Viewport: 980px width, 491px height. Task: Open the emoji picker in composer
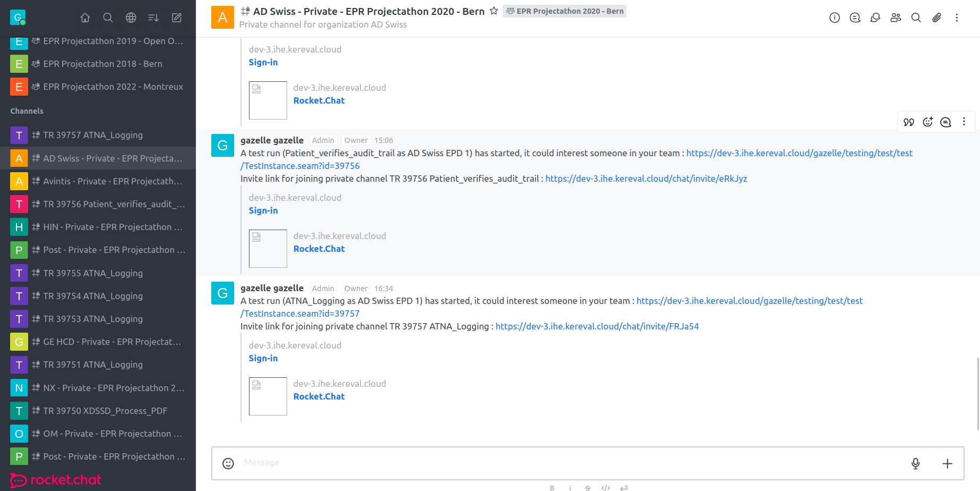(228, 463)
